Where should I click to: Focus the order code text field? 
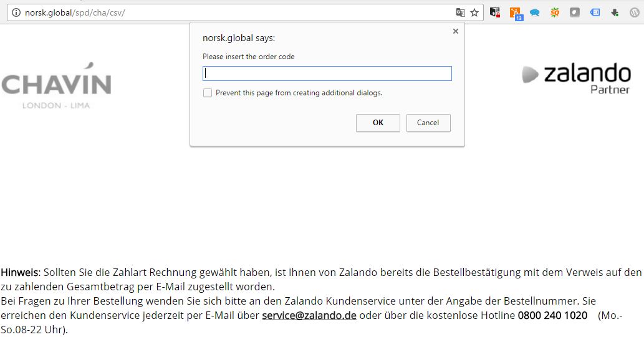click(x=327, y=74)
